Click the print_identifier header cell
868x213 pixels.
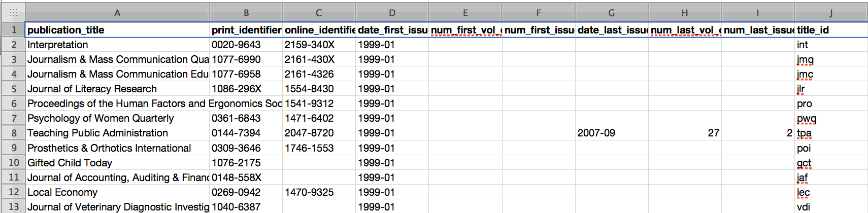coord(246,30)
